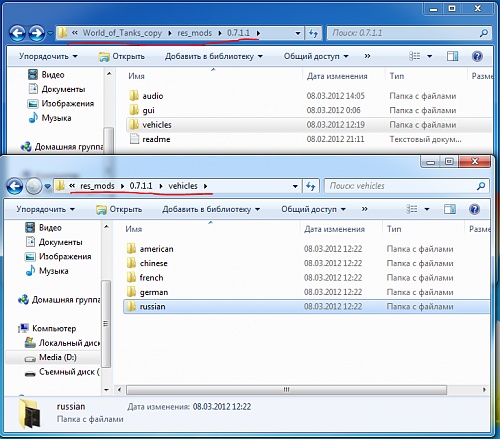The height and width of the screenshot is (439, 500).
Task: Click Открыть button in 0.7.1.1 window
Action: (x=121, y=56)
